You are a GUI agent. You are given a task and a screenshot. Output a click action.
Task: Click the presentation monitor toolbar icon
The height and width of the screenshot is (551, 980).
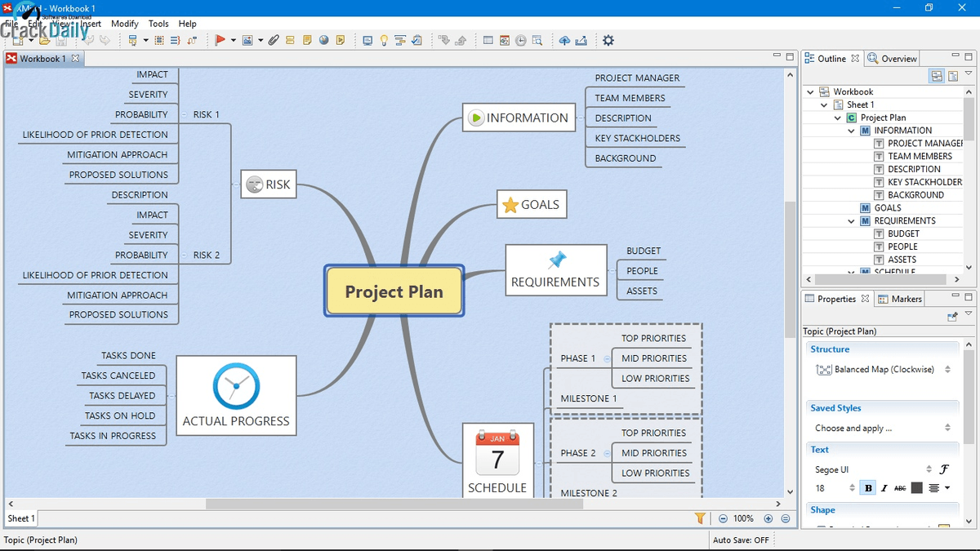coord(367,40)
